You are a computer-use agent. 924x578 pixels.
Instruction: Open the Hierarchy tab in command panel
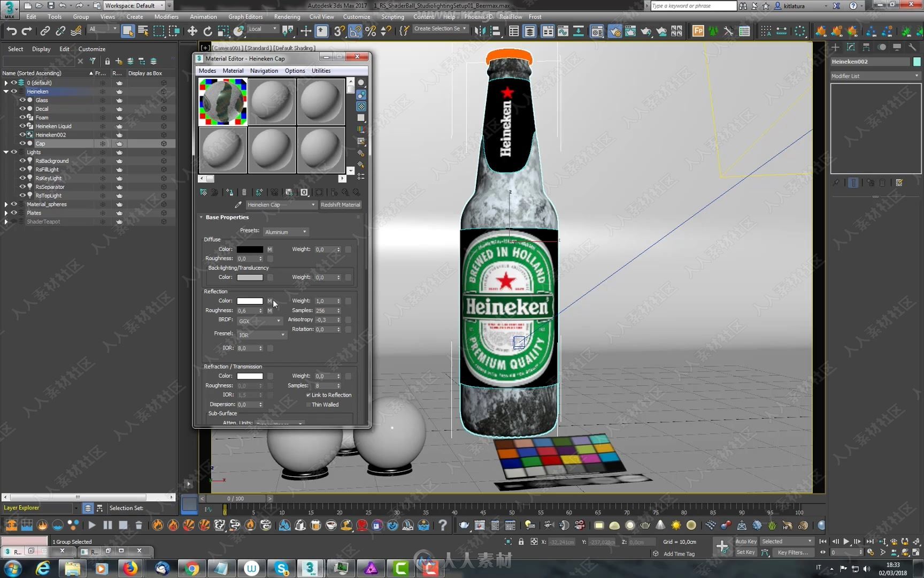(x=866, y=47)
